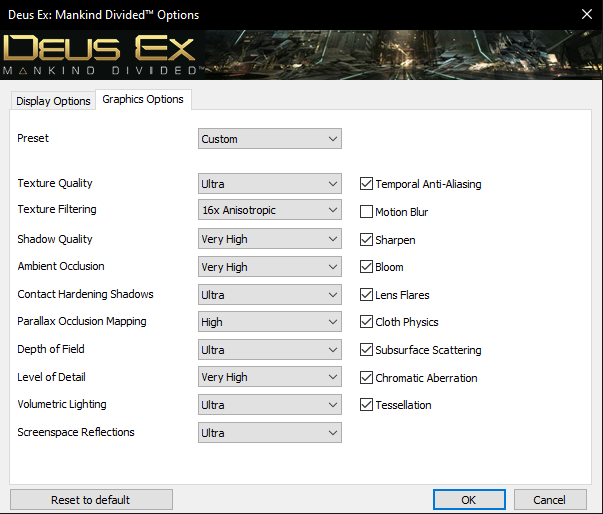Image resolution: width=603 pixels, height=514 pixels.
Task: Disable Temporal Anti-Aliasing checkbox
Action: tap(366, 184)
